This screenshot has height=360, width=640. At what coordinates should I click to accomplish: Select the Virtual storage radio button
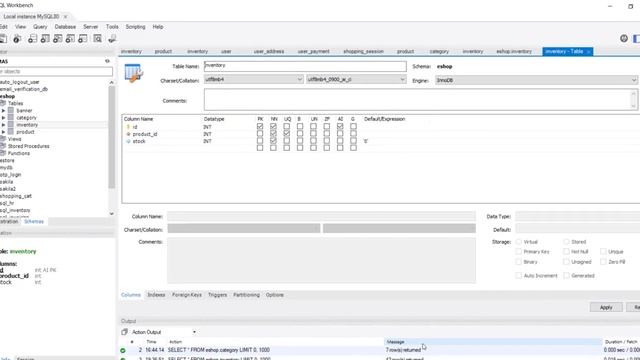[519, 242]
